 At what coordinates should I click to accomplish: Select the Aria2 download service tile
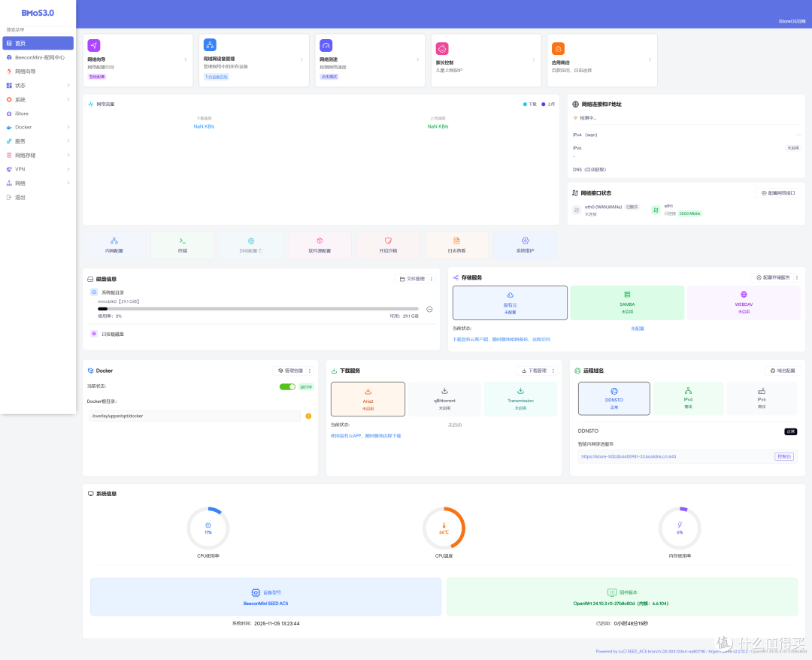[x=368, y=399]
